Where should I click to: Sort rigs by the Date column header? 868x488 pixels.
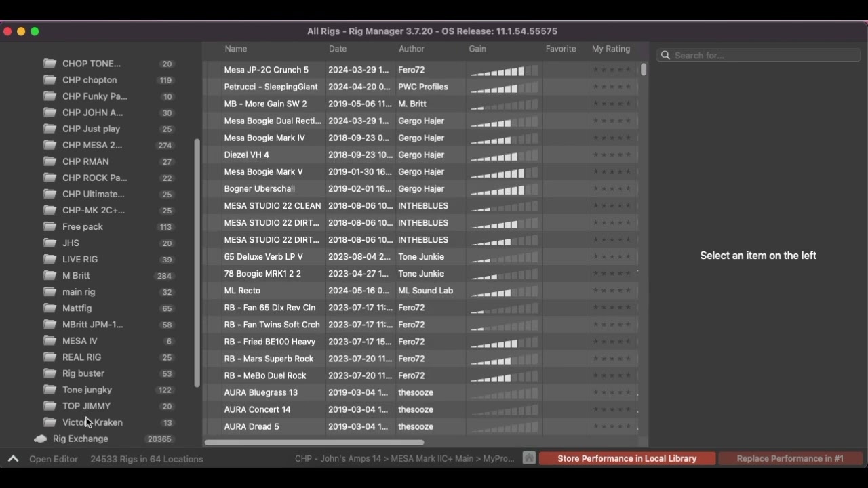point(338,49)
